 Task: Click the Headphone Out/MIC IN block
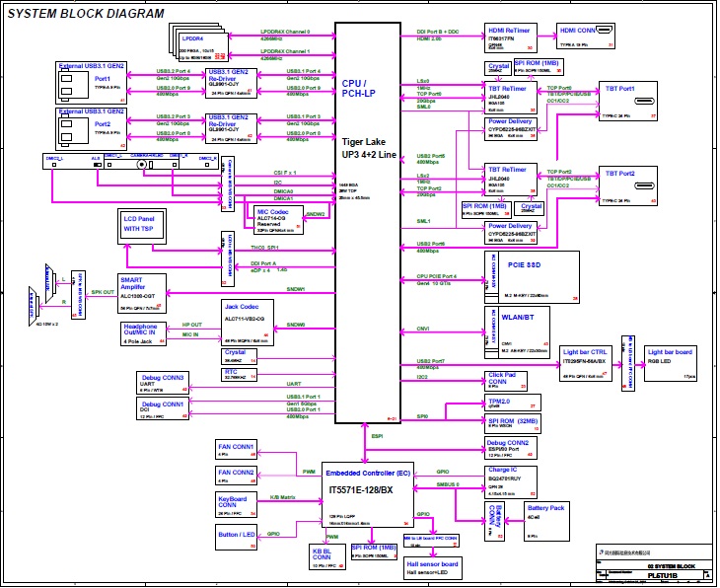[x=143, y=334]
